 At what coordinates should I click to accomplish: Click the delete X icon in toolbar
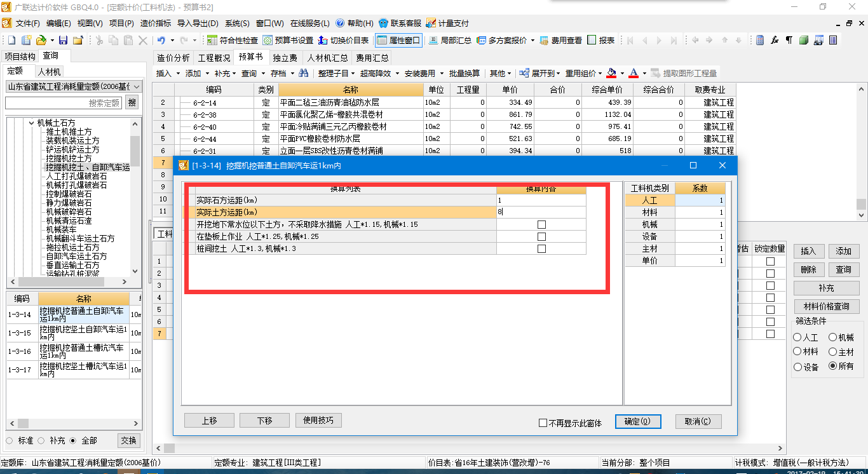[x=143, y=40]
